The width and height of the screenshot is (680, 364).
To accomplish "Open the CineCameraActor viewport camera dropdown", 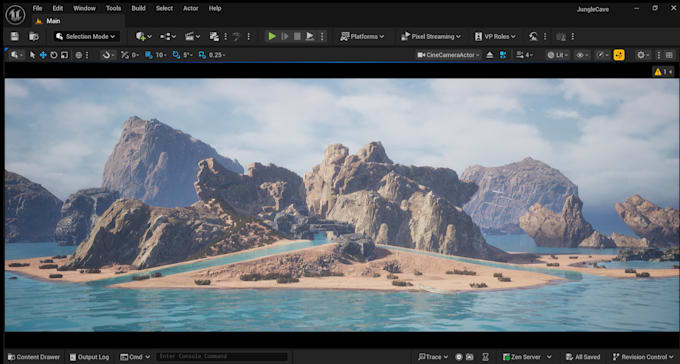I will click(448, 55).
